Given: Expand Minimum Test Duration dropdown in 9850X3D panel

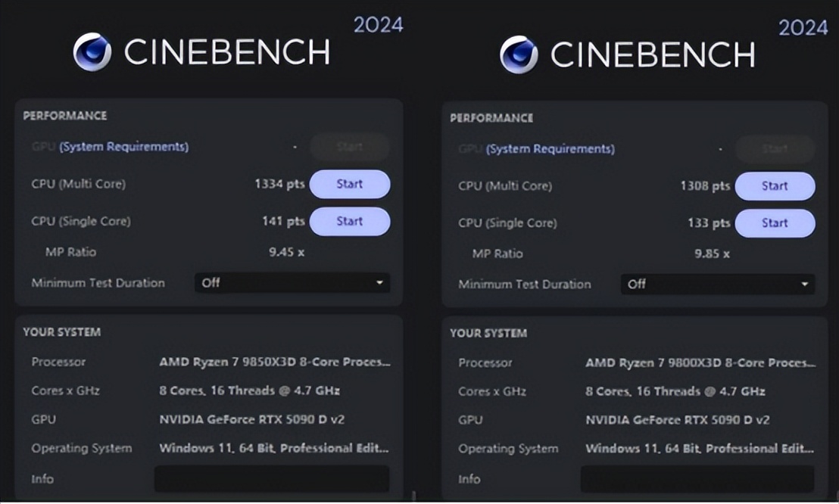Looking at the screenshot, I should (x=292, y=283).
